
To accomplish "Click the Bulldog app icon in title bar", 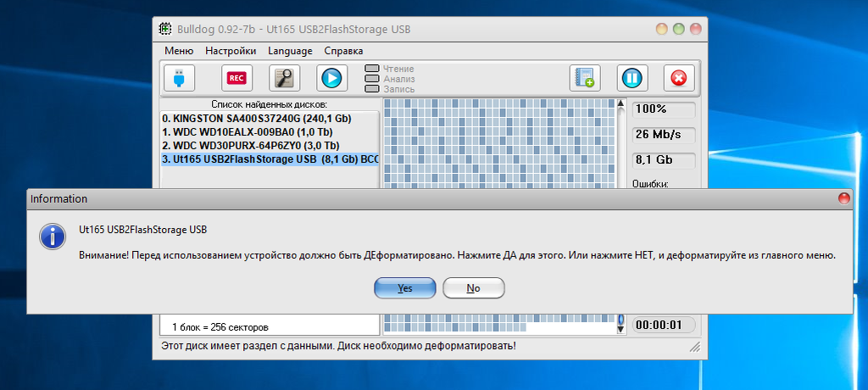I will 165,29.
